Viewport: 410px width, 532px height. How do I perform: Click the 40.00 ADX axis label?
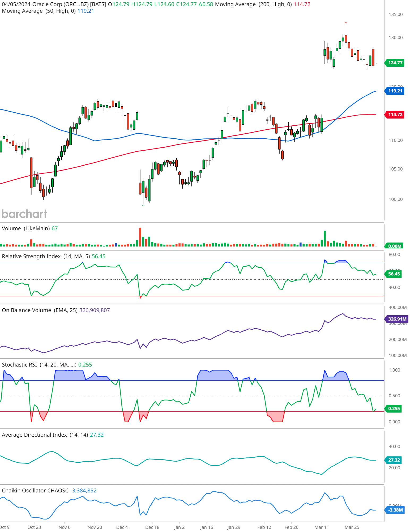point(394,447)
